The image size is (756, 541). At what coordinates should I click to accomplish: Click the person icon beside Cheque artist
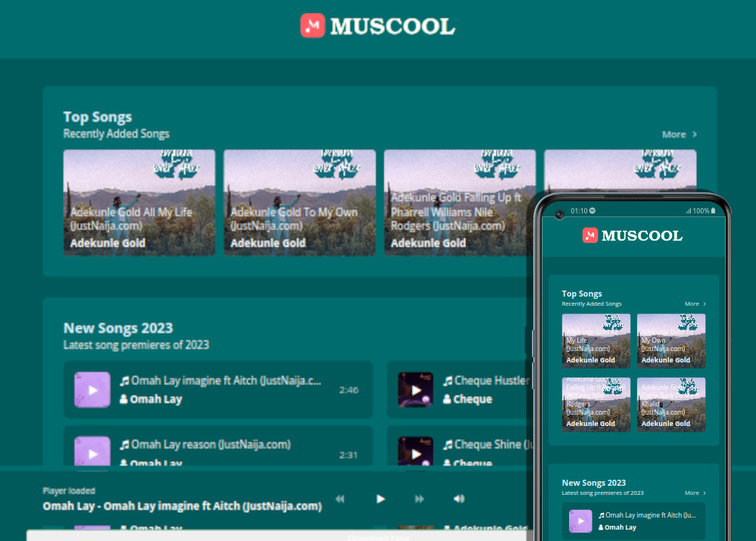pos(447,400)
